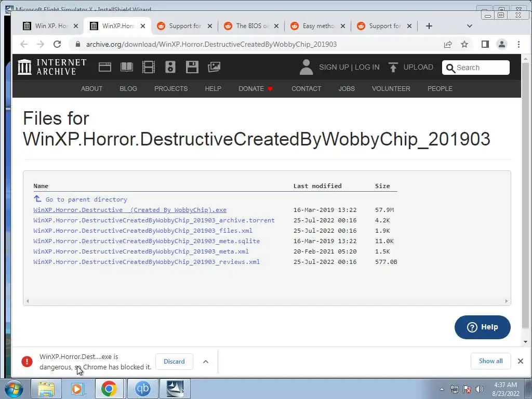Viewport: 532px width, 399px height.
Task: Open Windows Media Player from taskbar
Action: tap(77, 389)
